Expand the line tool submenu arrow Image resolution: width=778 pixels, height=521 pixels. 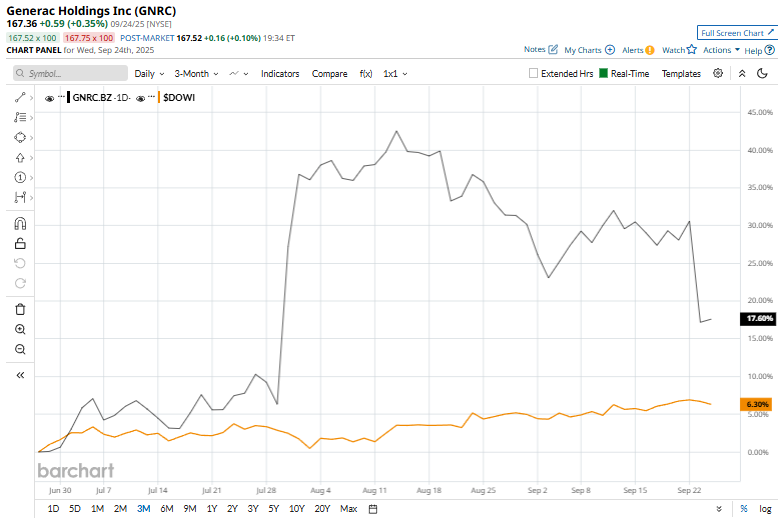point(31,98)
